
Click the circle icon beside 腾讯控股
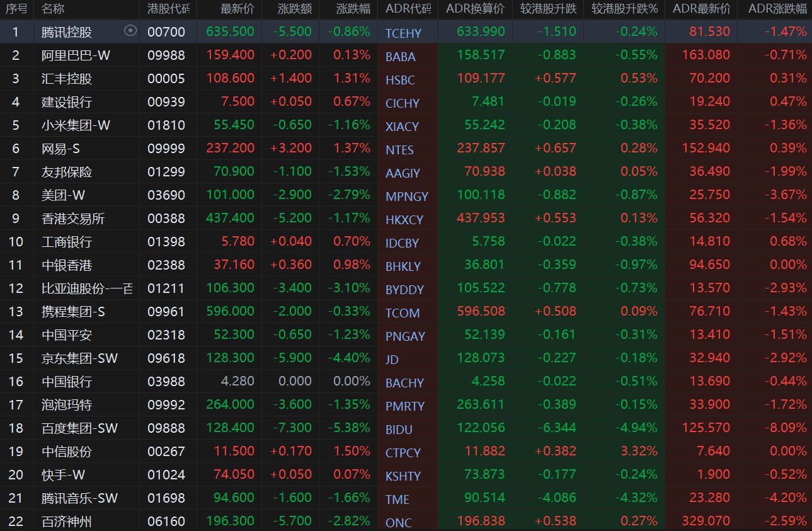point(130,31)
